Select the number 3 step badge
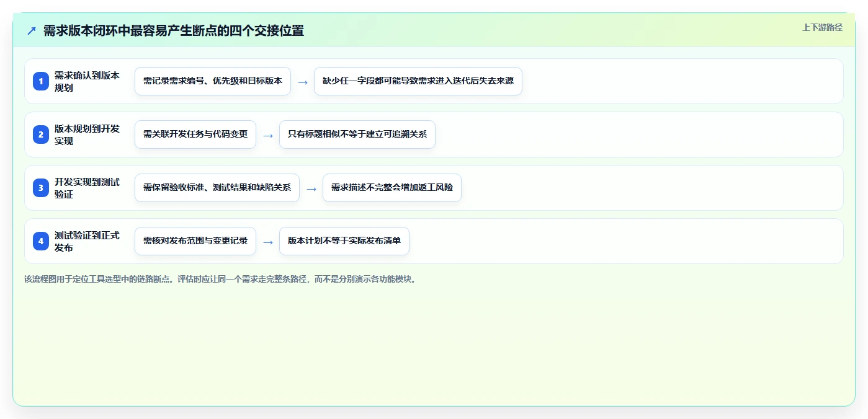The height and width of the screenshot is (419, 868). tap(41, 188)
